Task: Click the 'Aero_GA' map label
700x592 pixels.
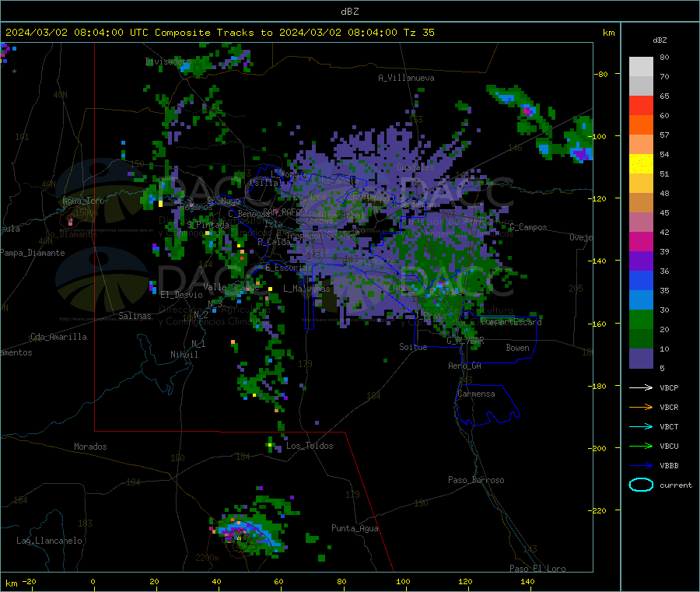Action: [x=465, y=366]
